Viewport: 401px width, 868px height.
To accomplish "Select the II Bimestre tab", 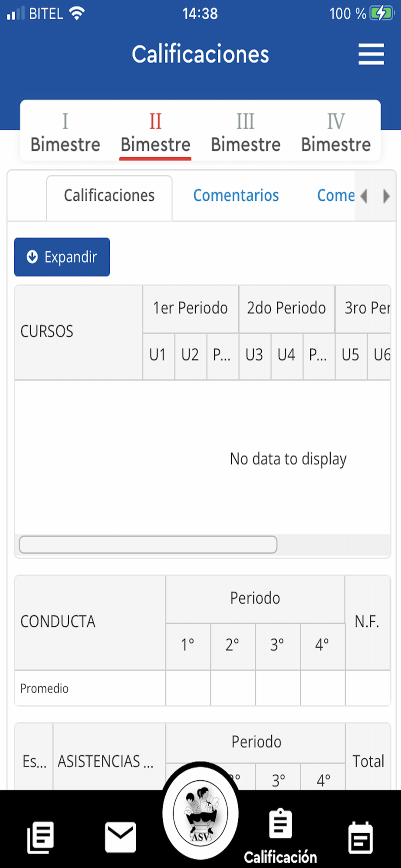I will point(155,132).
